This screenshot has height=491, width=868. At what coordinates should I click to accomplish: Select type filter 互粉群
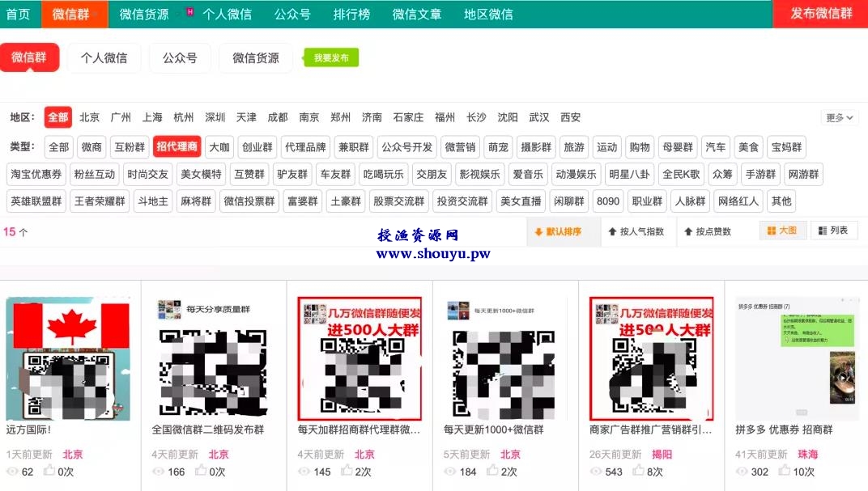click(130, 147)
